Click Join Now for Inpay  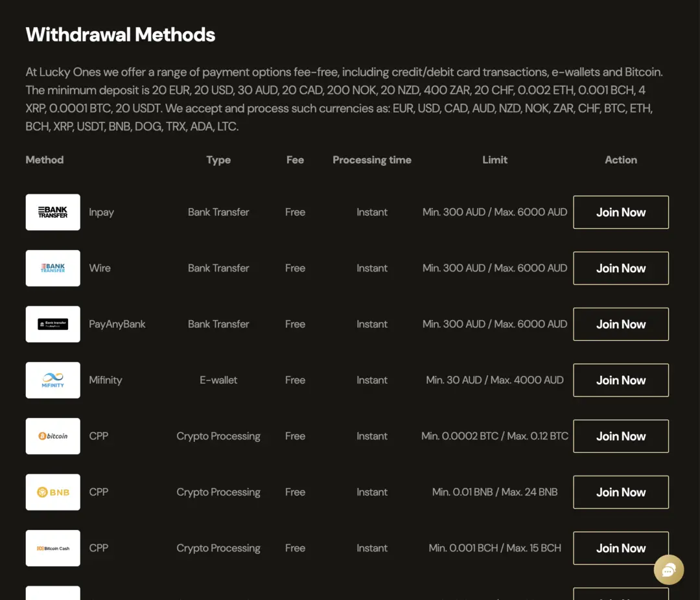pyautogui.click(x=621, y=212)
